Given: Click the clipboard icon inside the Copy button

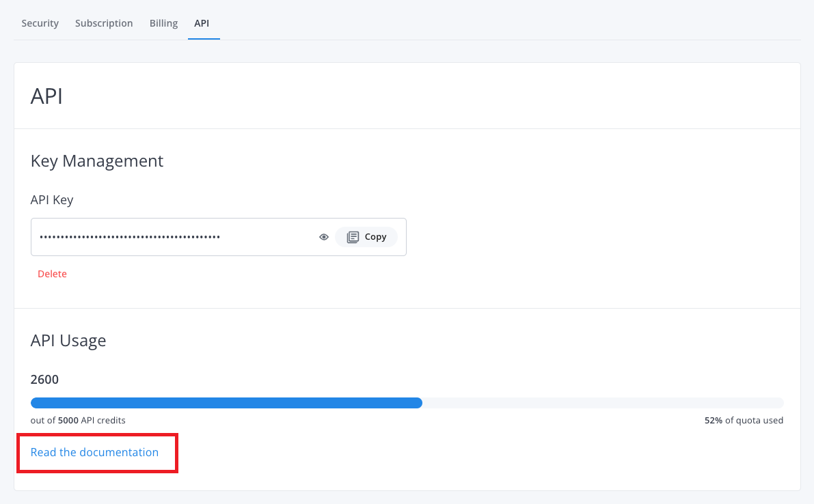Looking at the screenshot, I should [x=353, y=237].
